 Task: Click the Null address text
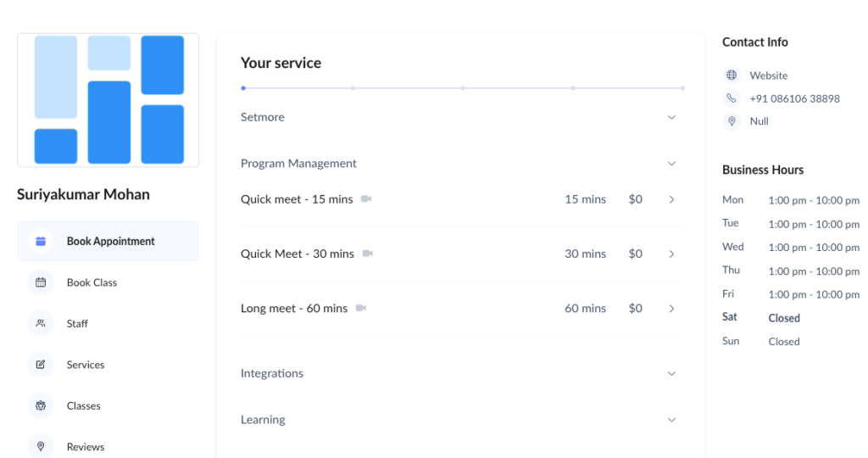point(759,120)
